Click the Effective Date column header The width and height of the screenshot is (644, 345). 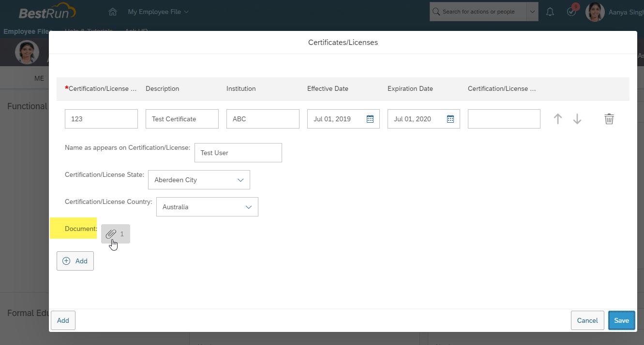tap(328, 89)
